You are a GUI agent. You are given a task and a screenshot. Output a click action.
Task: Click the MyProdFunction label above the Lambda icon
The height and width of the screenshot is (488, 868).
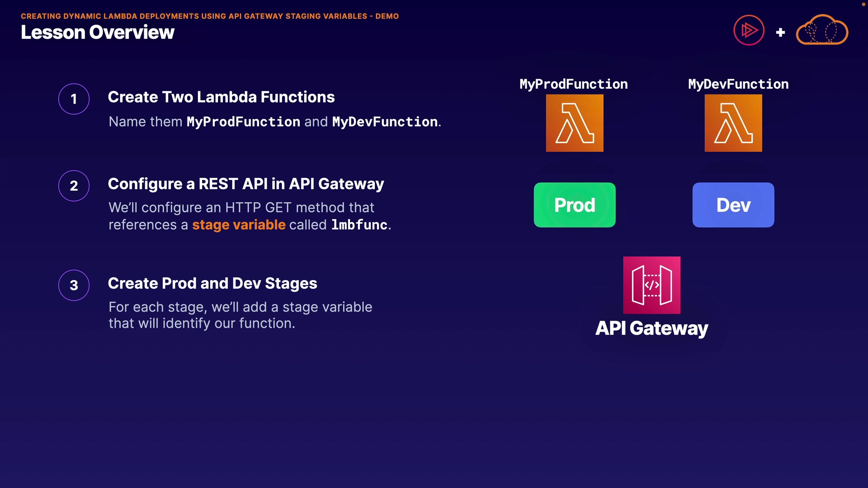tap(573, 84)
